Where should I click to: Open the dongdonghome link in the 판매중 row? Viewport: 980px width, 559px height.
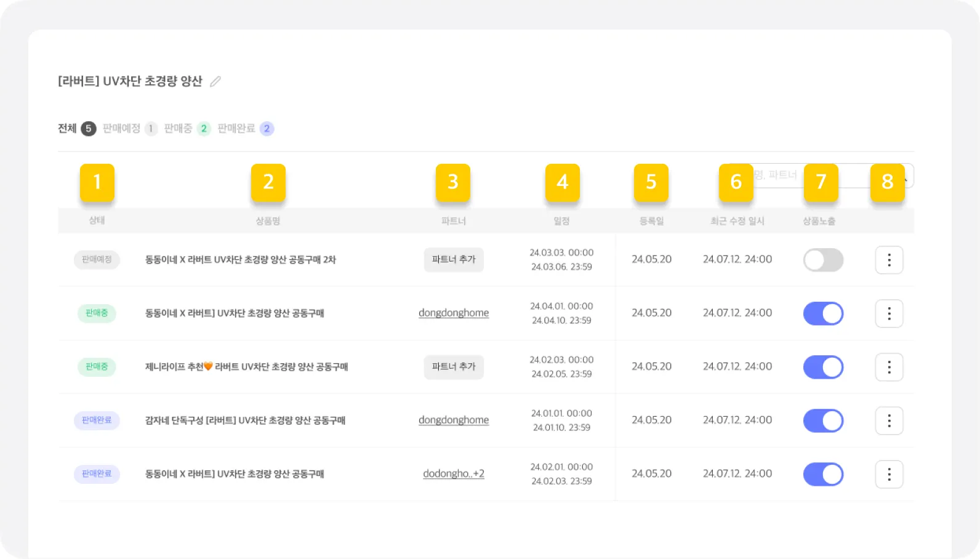pos(454,313)
